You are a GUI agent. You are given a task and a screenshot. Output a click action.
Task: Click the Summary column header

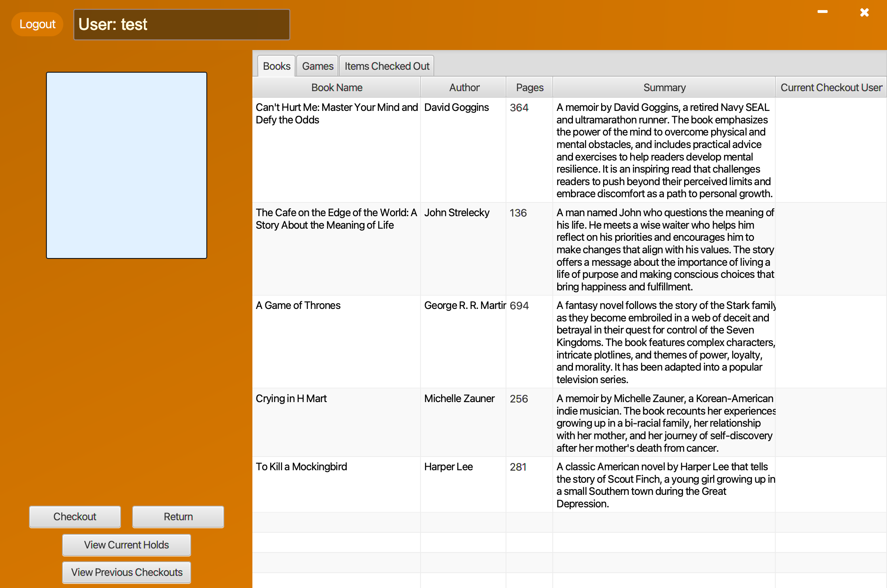tap(664, 87)
